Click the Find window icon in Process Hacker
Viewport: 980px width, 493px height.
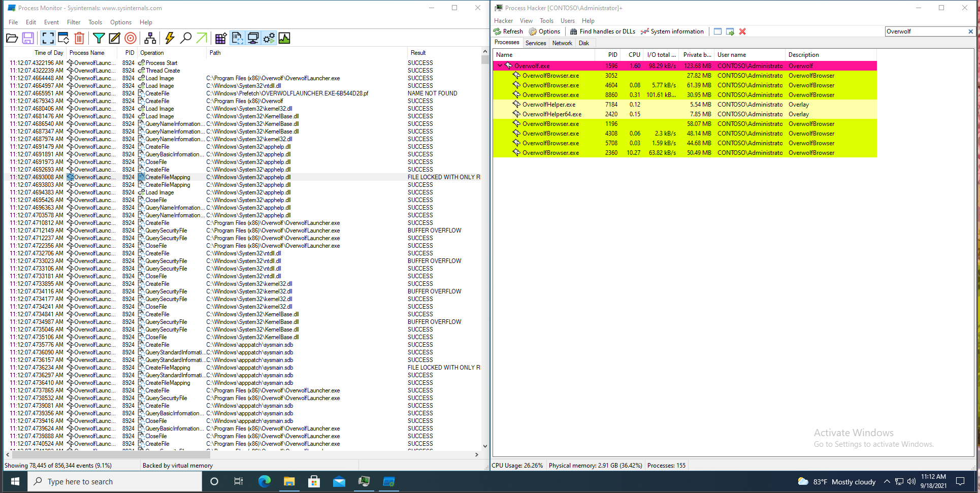[717, 31]
